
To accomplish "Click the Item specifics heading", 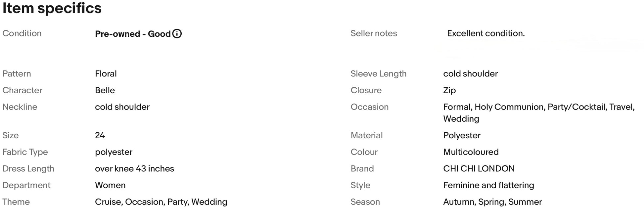I will [x=52, y=8].
